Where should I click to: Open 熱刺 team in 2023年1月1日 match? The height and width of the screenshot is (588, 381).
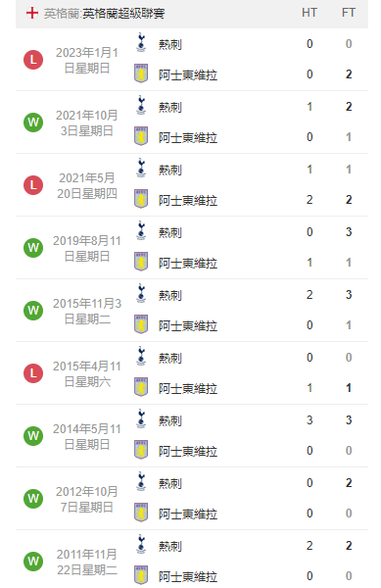[170, 45]
